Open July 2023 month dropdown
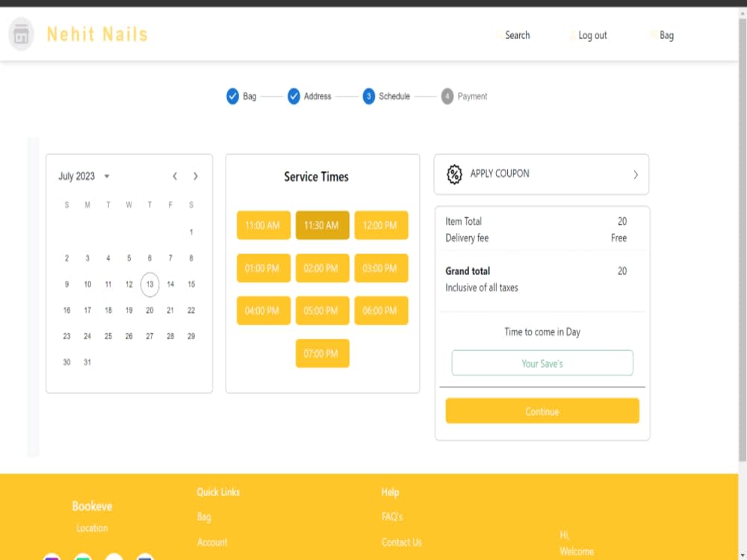 (x=84, y=176)
